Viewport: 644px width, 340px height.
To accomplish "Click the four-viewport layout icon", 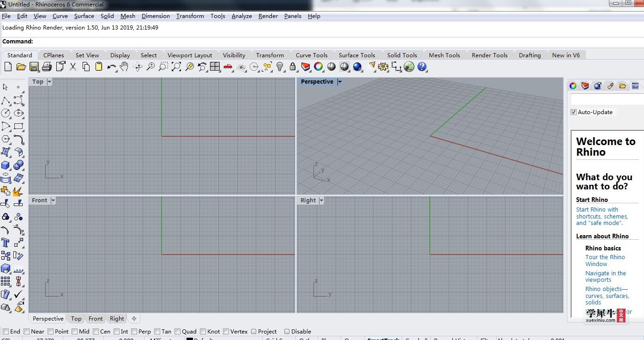I will [x=215, y=67].
